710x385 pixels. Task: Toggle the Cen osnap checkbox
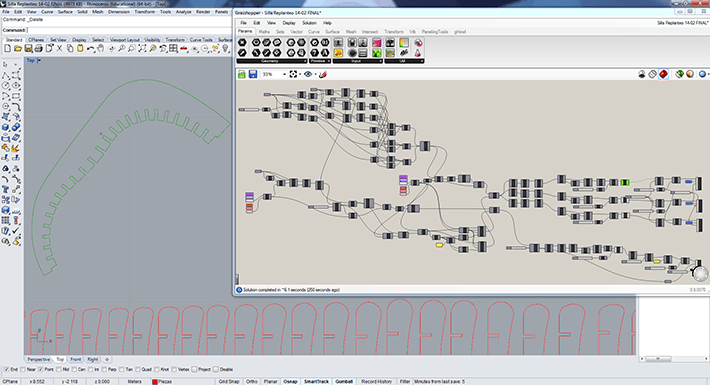(x=75, y=370)
